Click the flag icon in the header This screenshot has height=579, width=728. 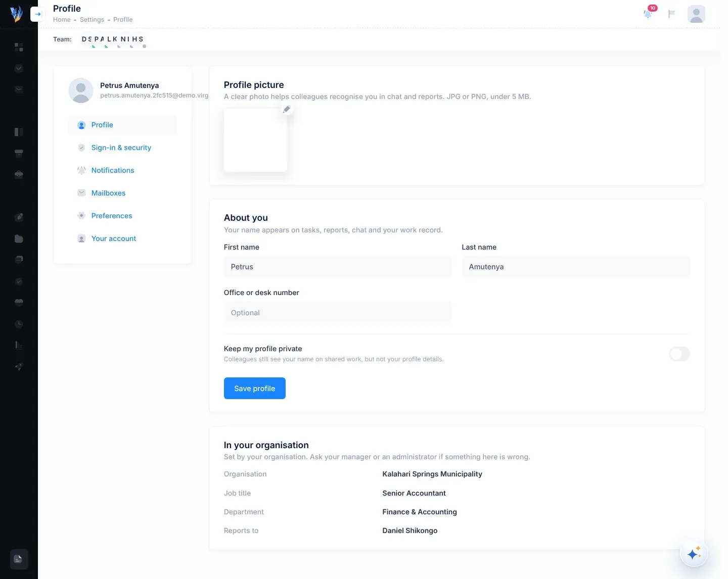pos(671,14)
